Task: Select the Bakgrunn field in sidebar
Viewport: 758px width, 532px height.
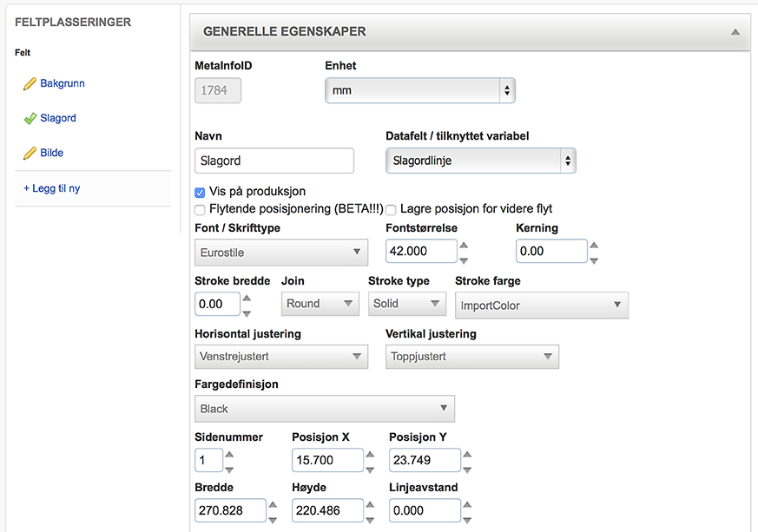Action: tap(63, 84)
